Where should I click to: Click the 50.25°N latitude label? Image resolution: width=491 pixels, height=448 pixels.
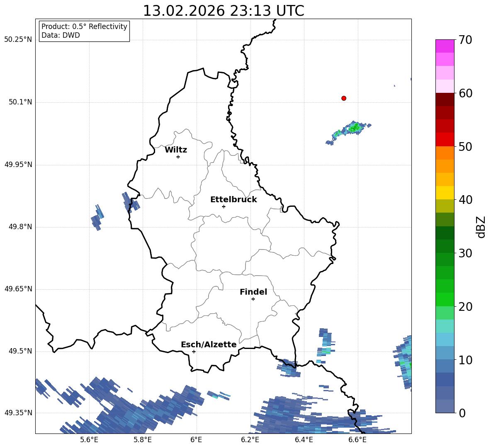18,40
